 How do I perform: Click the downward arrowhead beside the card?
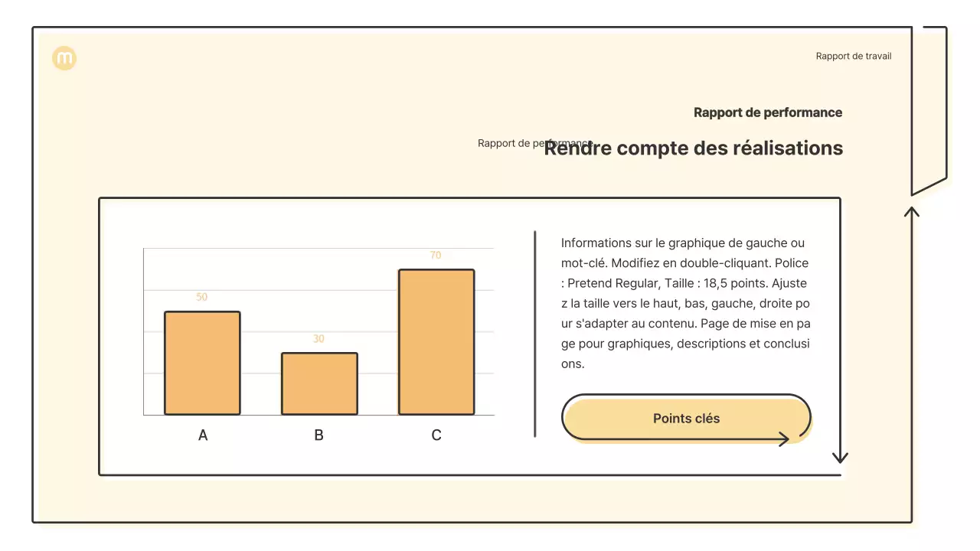(840, 457)
